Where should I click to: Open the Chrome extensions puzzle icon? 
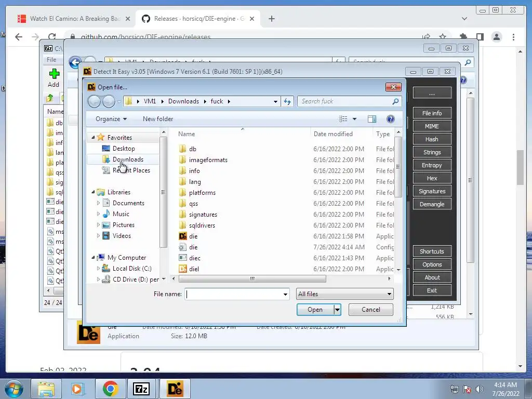coord(463,37)
